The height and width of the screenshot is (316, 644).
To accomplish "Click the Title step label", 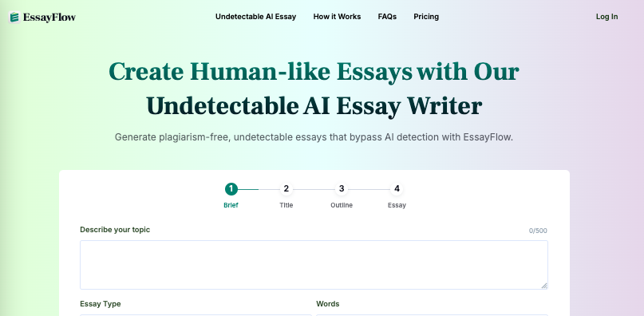I will click(286, 205).
